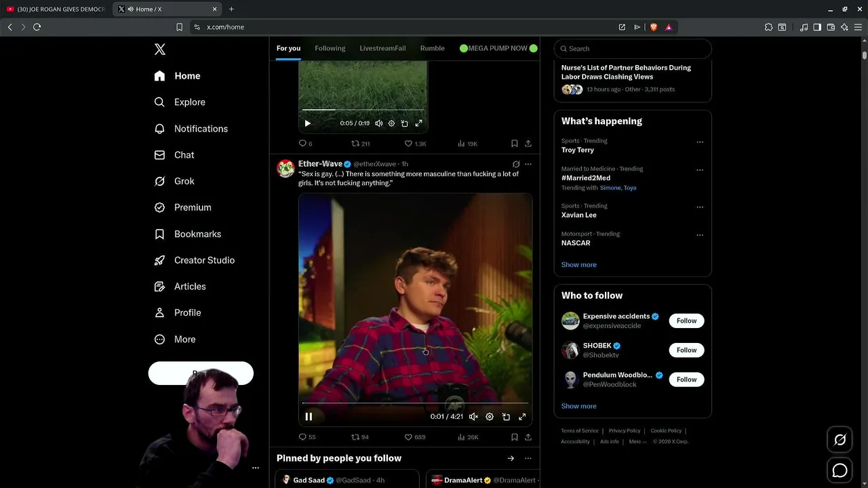Screen dimensions: 868x488
Task: Switch to the Following tab
Action: [330, 48]
